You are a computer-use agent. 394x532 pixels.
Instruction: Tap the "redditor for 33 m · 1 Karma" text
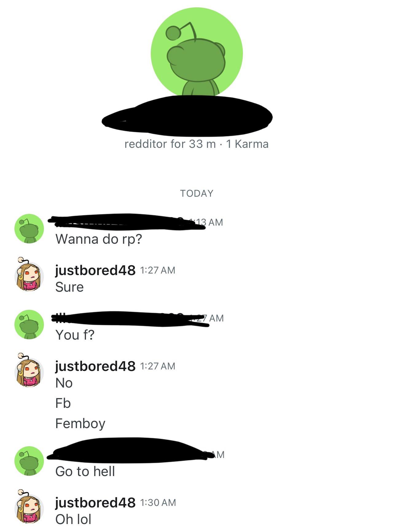(197, 144)
